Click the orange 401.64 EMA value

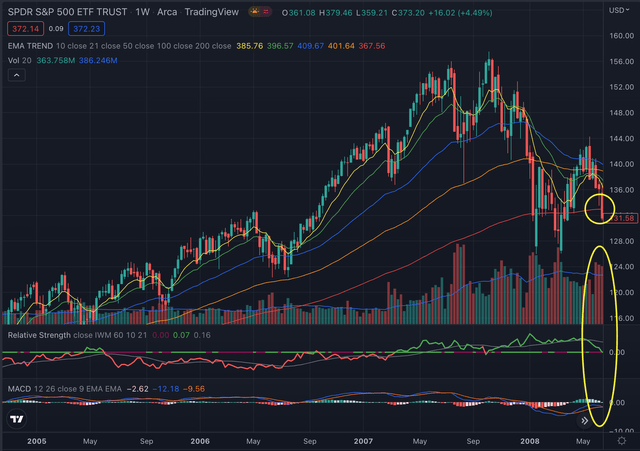pyautogui.click(x=341, y=46)
